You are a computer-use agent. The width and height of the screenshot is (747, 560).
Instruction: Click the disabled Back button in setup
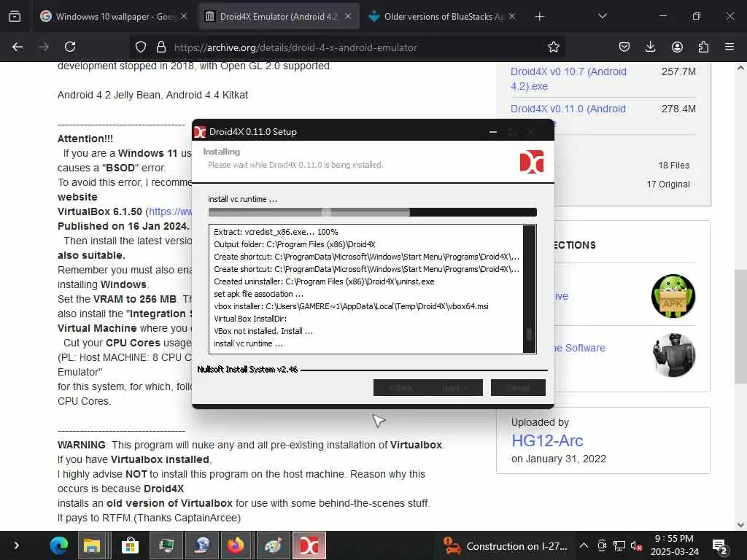tap(401, 388)
